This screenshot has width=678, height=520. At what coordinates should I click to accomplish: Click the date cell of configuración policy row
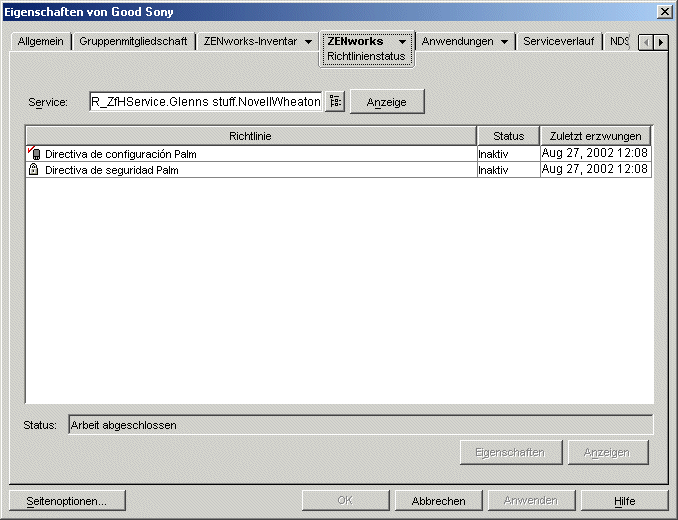[x=595, y=153]
